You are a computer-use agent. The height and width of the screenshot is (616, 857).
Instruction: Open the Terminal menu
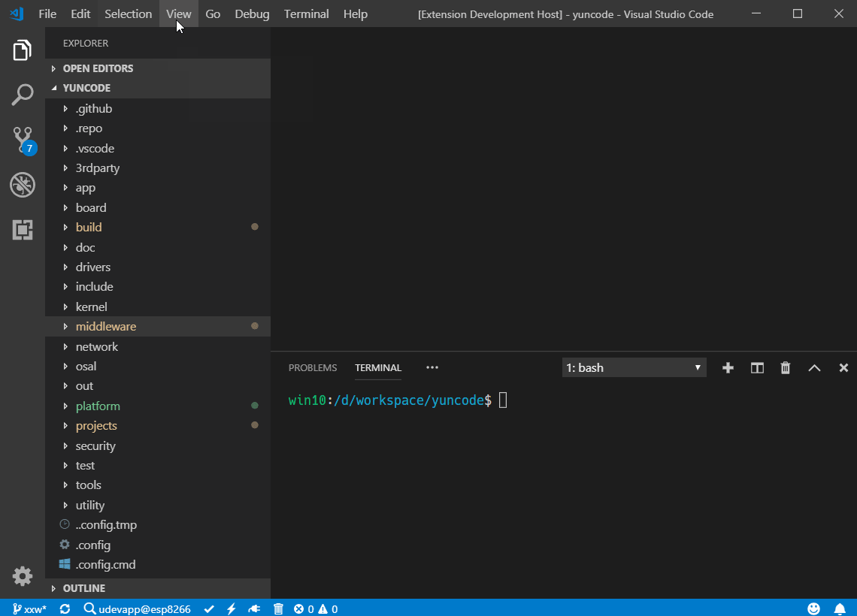click(306, 14)
